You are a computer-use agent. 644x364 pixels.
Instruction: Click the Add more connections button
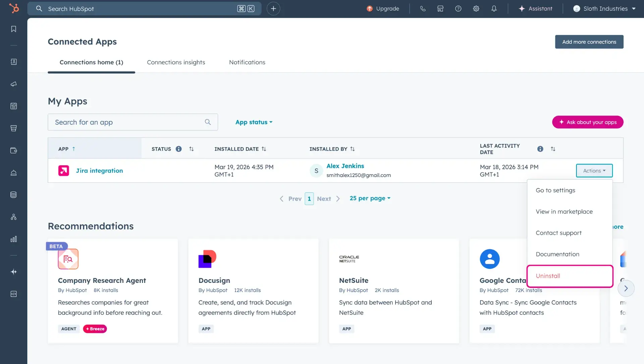[x=589, y=42]
